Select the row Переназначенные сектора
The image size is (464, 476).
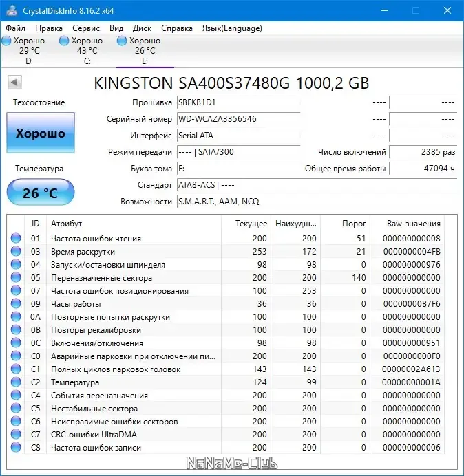[x=226, y=277]
